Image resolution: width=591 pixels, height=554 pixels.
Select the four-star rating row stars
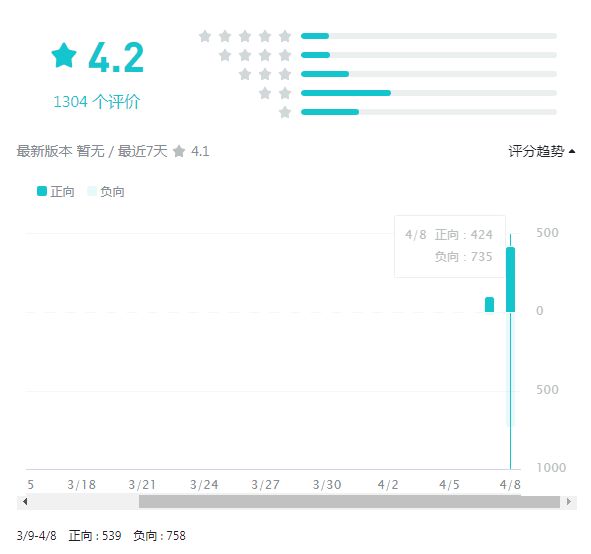255,55
